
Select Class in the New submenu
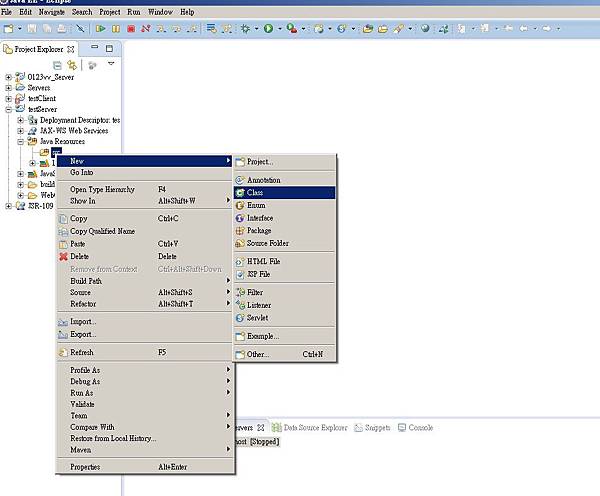(256, 192)
